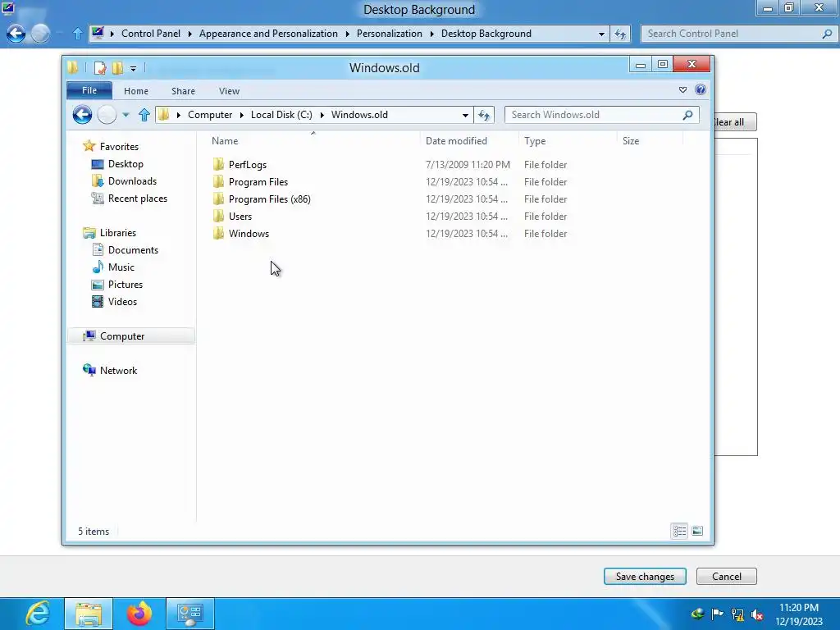Go up one folder level in Explorer
Viewport: 840px width, 630px height.
[144, 115]
